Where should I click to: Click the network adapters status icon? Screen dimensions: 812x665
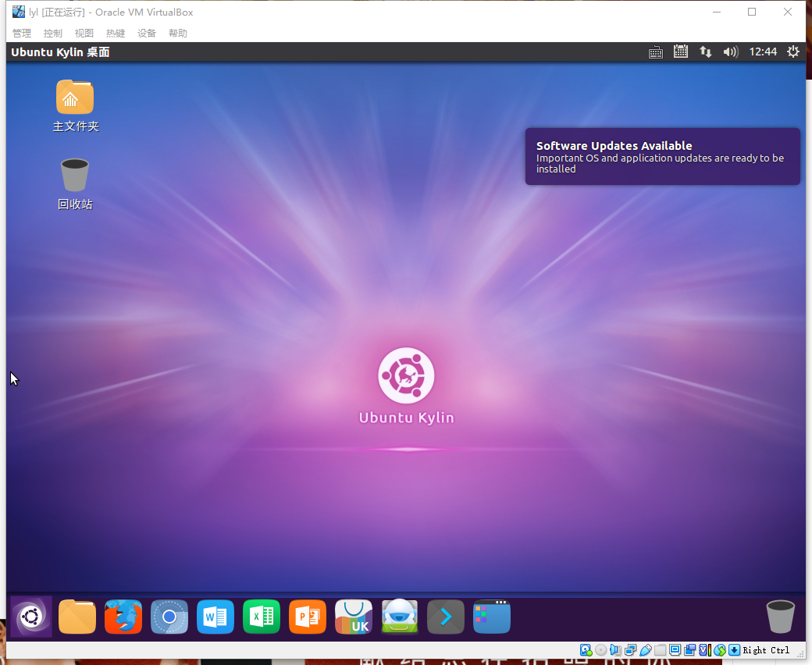tap(630, 650)
